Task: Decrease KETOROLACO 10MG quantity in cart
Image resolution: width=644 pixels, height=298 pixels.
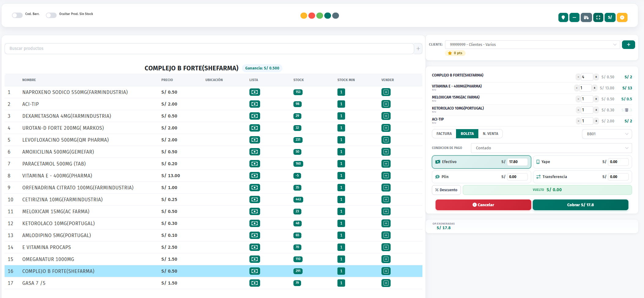Action: pyautogui.click(x=578, y=110)
